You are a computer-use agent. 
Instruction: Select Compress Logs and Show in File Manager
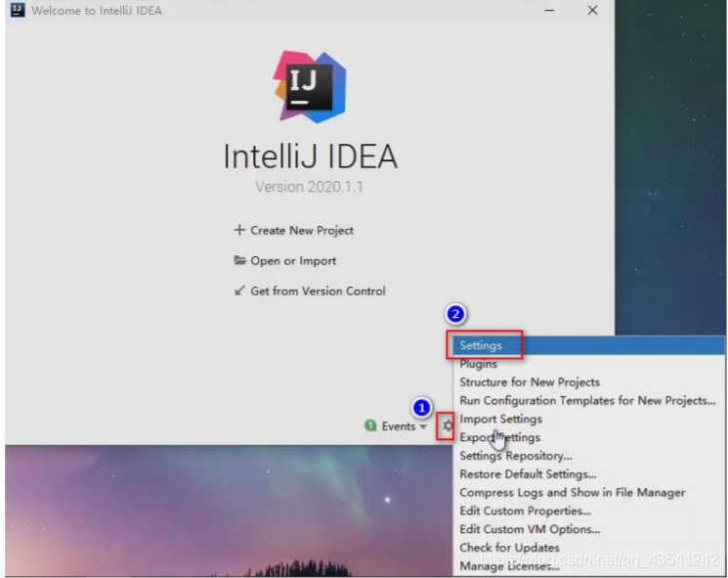pyautogui.click(x=588, y=493)
